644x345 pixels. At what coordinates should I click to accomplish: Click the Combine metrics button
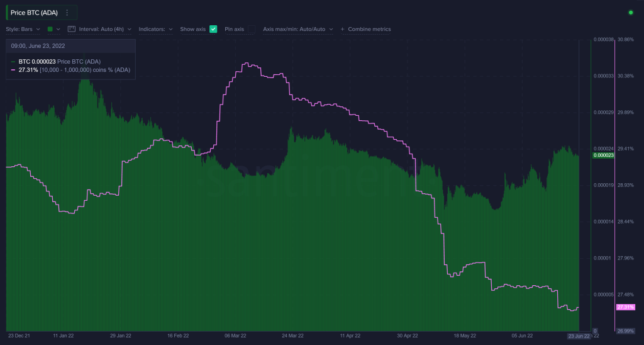point(369,29)
